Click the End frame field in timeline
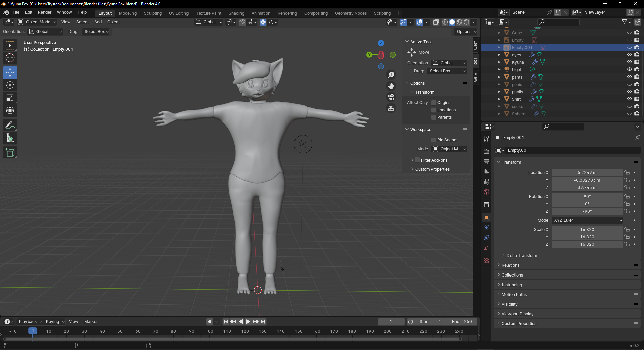Screen dimensions: 644x350 (462, 322)
